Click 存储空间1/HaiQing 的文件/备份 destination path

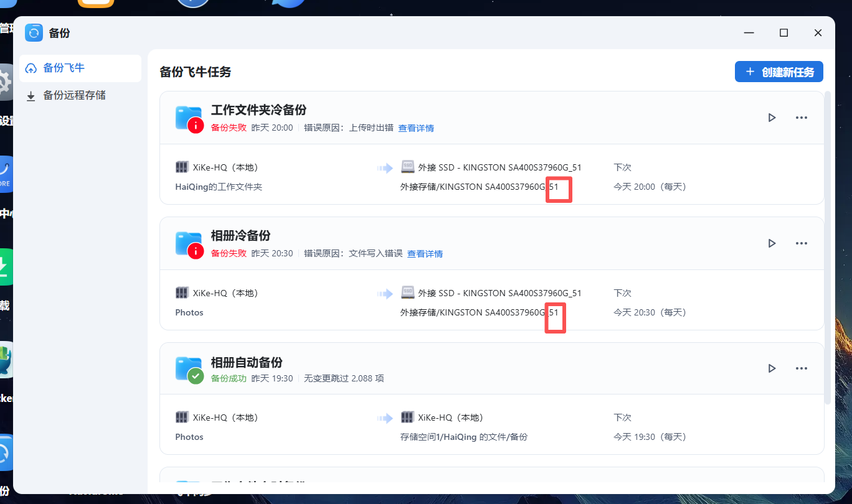(x=463, y=437)
